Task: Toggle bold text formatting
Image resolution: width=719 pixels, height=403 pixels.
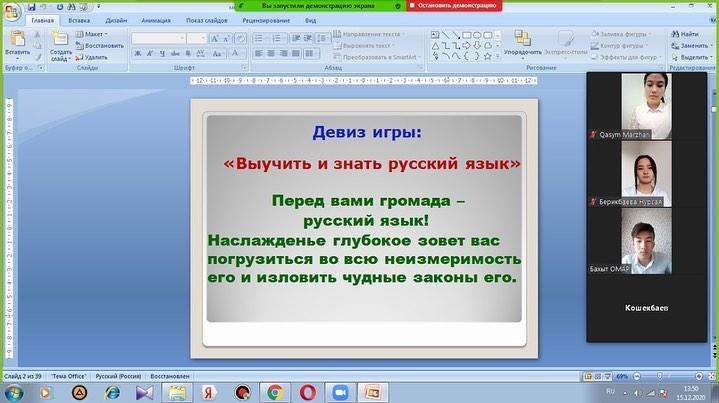Action: click(x=139, y=53)
